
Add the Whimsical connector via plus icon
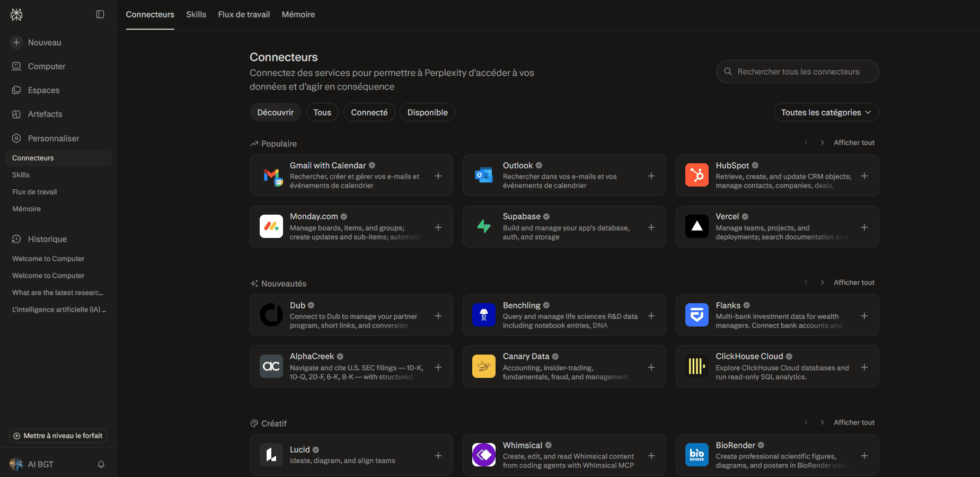651,456
